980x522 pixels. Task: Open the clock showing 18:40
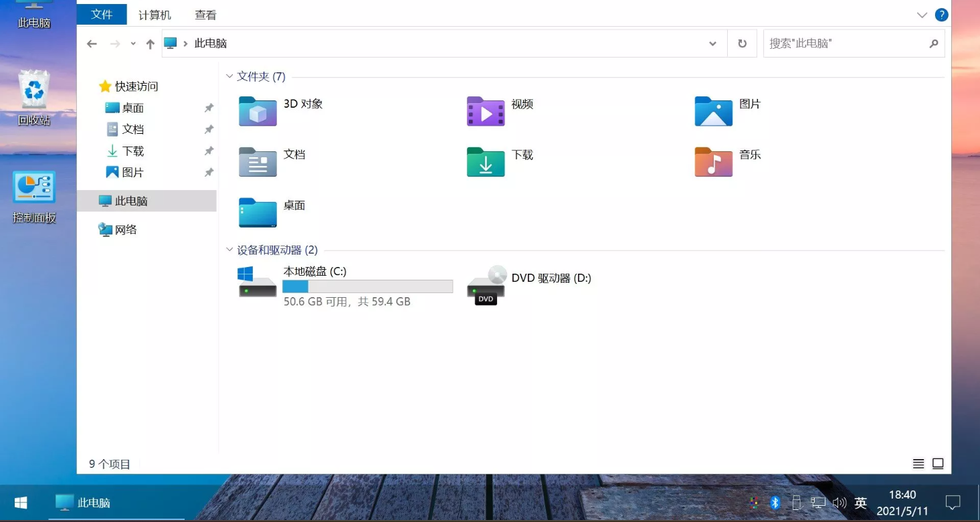902,503
